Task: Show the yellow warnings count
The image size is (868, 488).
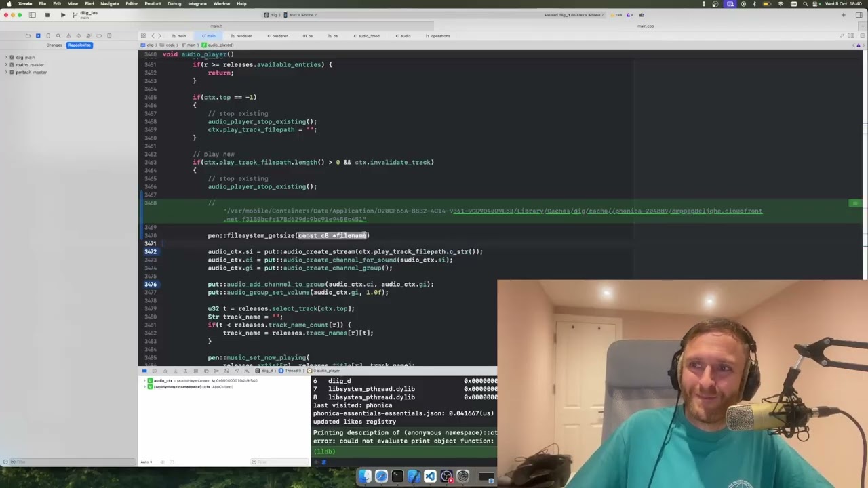Action: coord(617,15)
